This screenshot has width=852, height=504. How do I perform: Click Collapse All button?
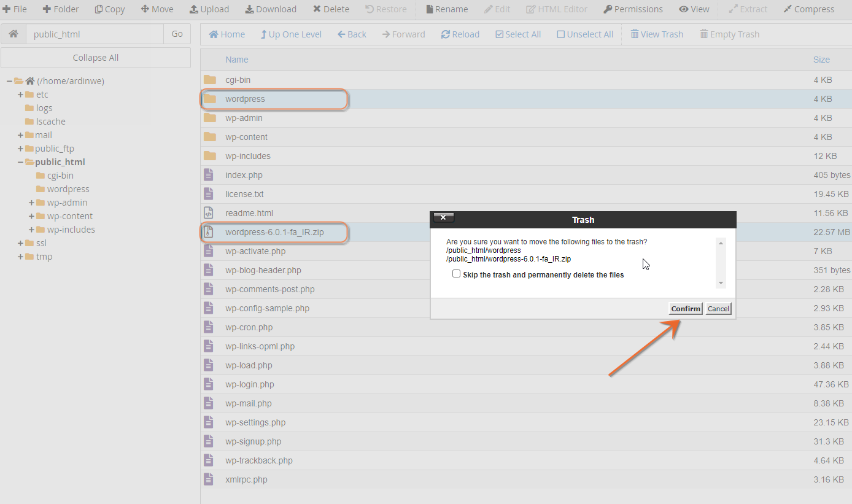click(x=96, y=58)
